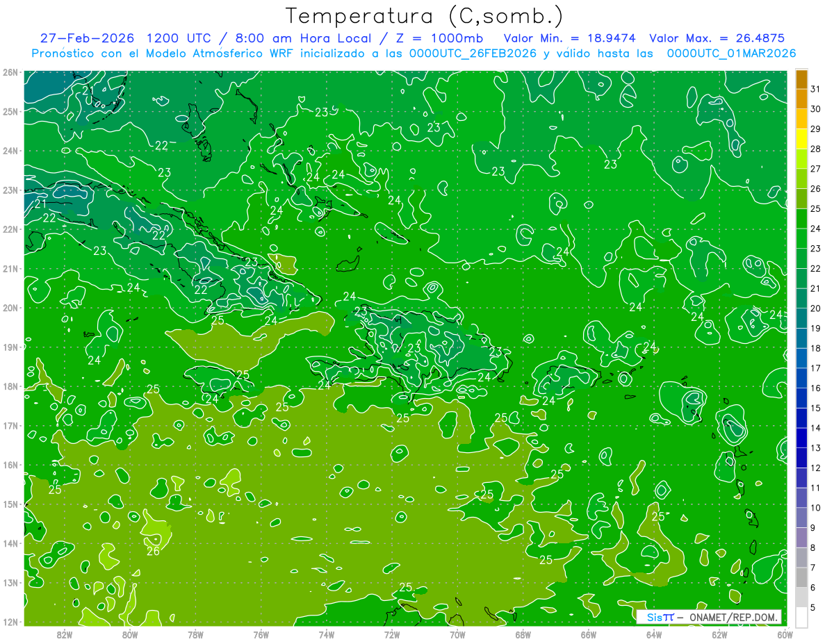Click the white swatch below 5 on scale

point(801,617)
